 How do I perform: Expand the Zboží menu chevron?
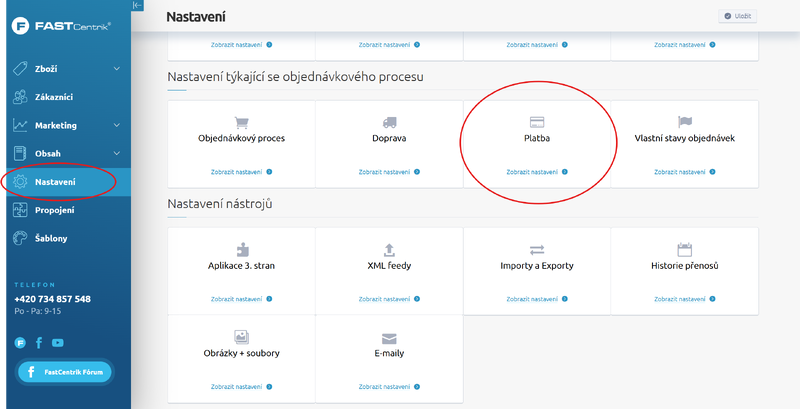point(117,69)
